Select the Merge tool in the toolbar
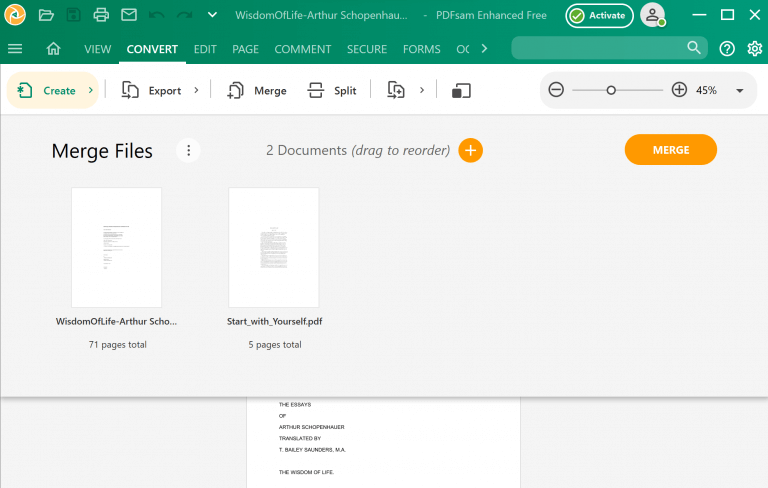This screenshot has width=768, height=488. click(x=257, y=91)
